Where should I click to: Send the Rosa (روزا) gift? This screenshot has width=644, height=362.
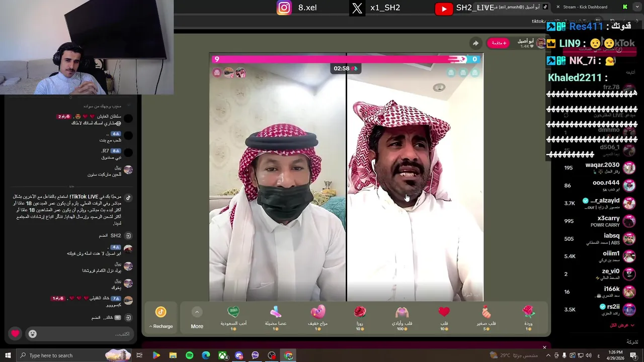pos(360,317)
